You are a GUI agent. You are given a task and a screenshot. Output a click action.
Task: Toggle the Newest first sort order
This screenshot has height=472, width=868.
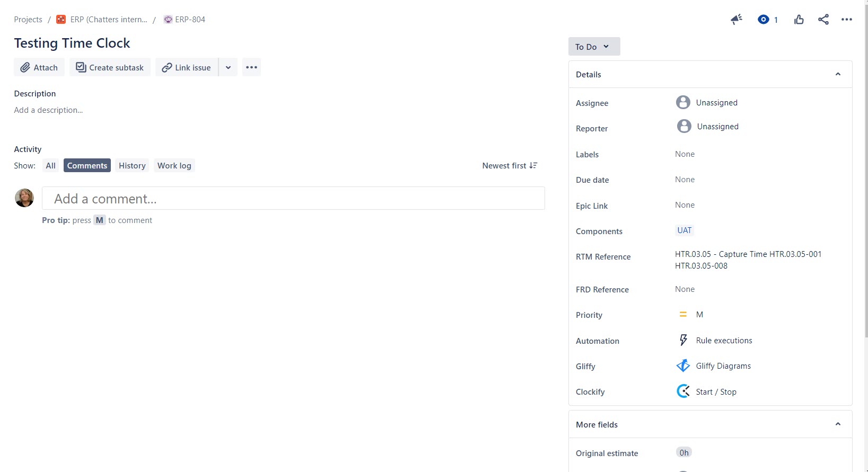point(510,165)
